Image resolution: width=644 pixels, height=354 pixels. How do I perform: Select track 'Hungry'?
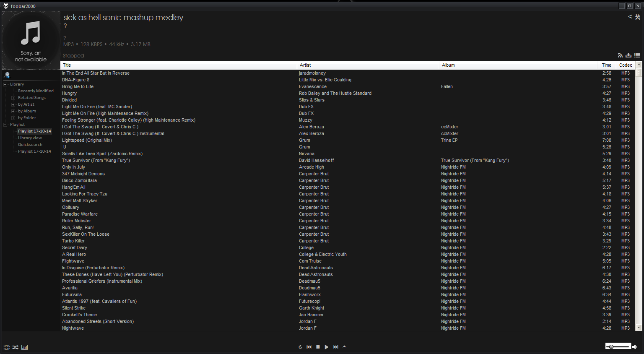(x=69, y=93)
